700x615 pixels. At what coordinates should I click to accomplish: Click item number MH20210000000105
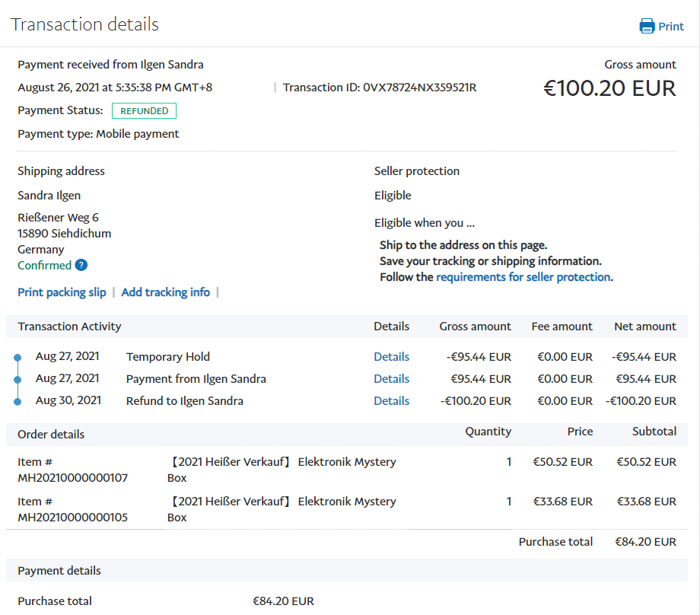(x=72, y=518)
